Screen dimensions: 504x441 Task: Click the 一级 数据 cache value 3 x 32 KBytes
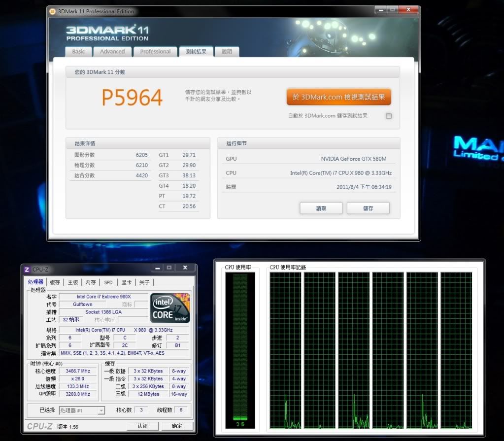pyautogui.click(x=148, y=371)
